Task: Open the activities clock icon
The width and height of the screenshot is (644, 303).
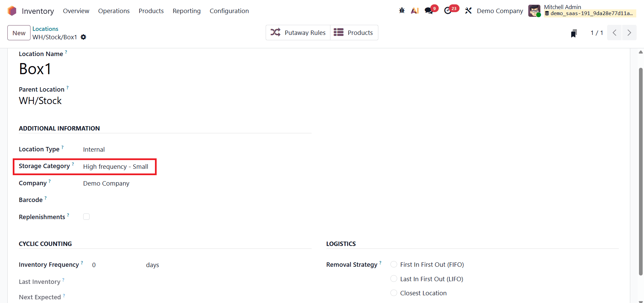Action: click(448, 10)
